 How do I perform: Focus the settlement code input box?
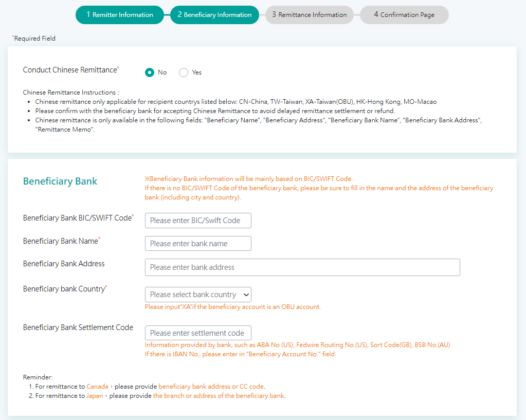coord(198,333)
